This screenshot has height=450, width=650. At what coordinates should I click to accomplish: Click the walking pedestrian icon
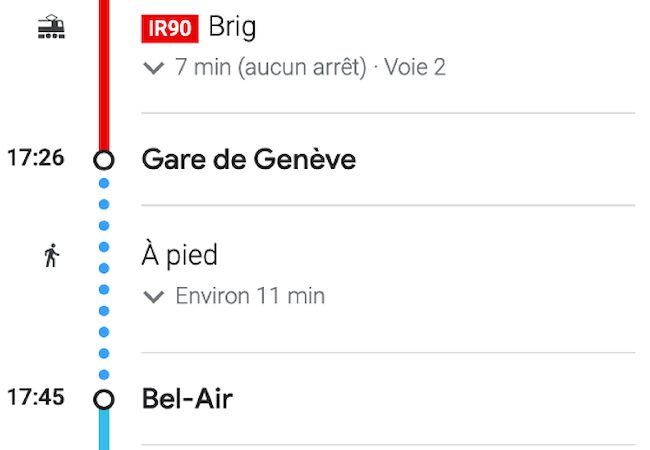51,257
